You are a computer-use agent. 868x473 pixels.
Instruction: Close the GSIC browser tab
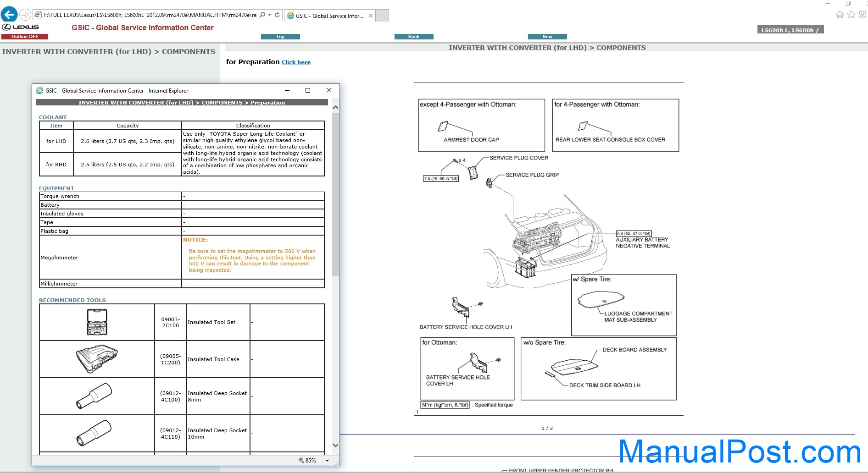[x=371, y=16]
